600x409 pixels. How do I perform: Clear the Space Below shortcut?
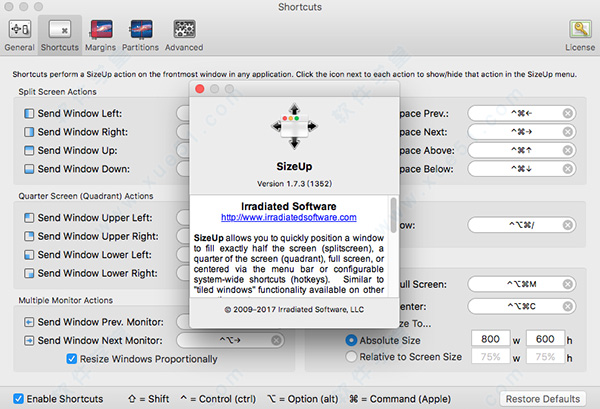pos(568,169)
